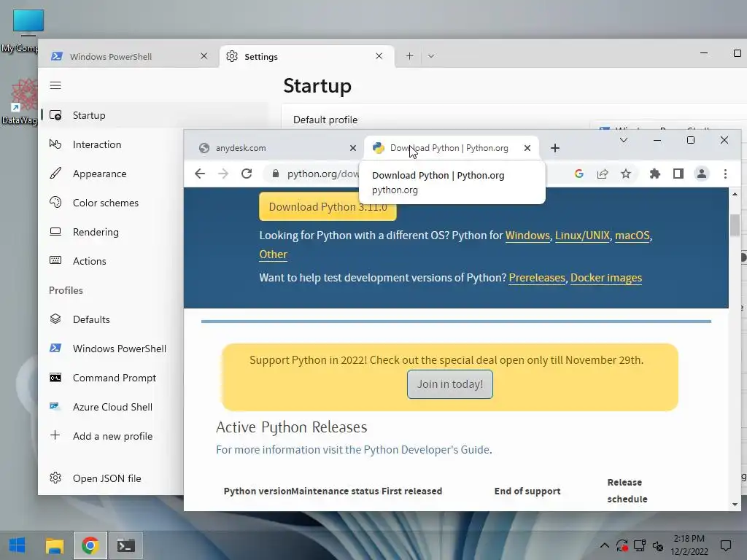Select Download Python | Python.org tab
This screenshot has height=560, width=747.
coord(451,148)
